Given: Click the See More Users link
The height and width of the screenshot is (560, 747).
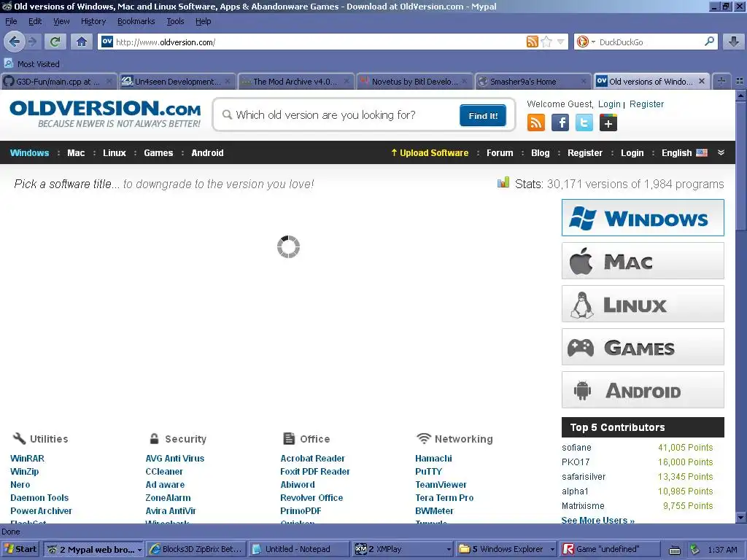Looking at the screenshot, I should (598, 520).
